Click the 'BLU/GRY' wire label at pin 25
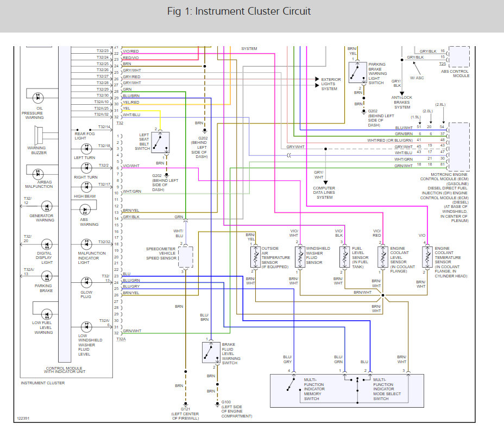The image size is (504, 437). click(131, 286)
